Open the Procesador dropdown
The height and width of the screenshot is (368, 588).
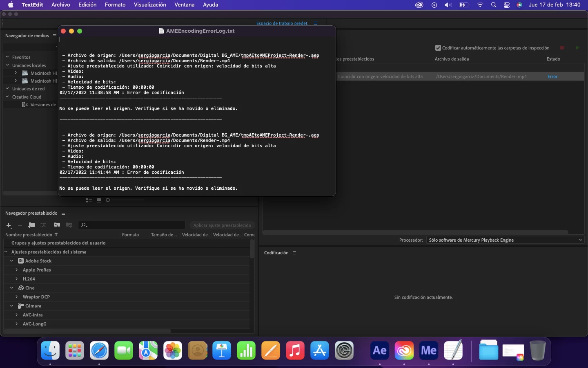[x=506, y=240]
